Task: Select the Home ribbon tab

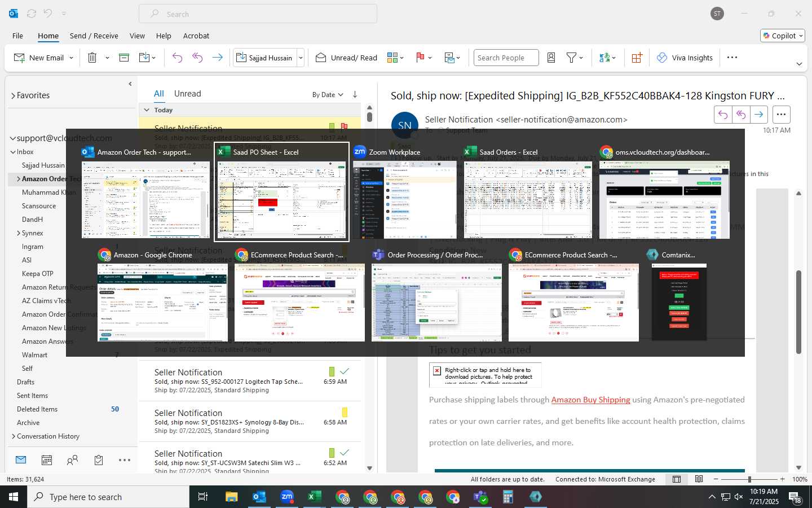Action: click(x=48, y=36)
